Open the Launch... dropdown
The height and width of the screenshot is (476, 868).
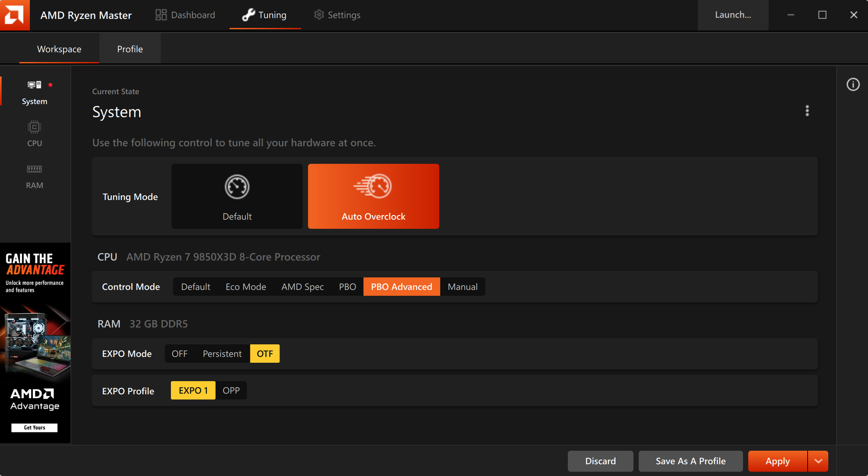click(733, 15)
